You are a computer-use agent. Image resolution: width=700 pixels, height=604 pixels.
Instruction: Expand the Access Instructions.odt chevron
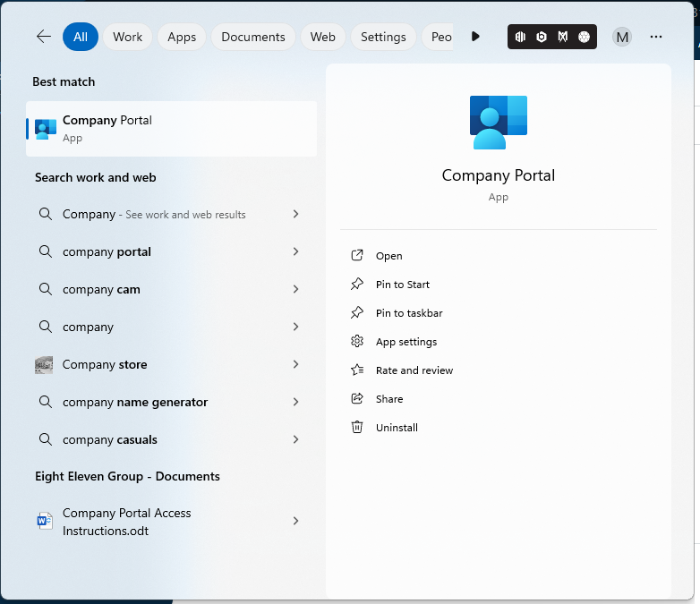click(x=295, y=521)
